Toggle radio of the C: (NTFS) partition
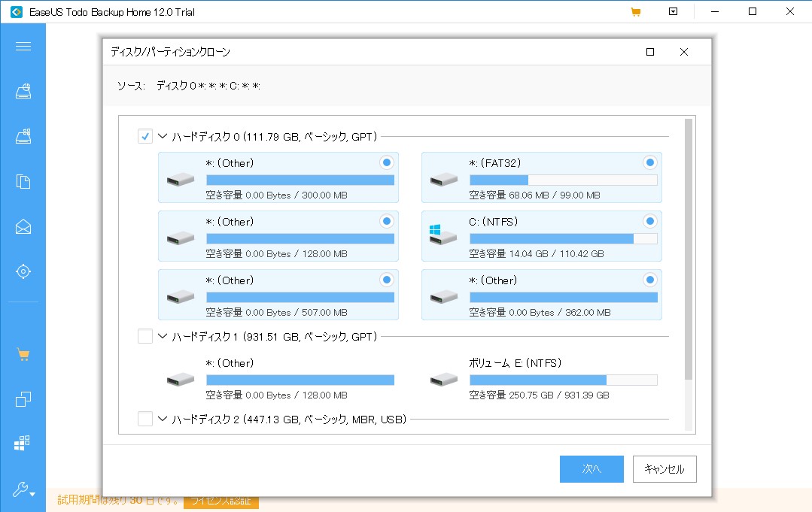Viewport: 812px width, 512px height. pos(650,221)
